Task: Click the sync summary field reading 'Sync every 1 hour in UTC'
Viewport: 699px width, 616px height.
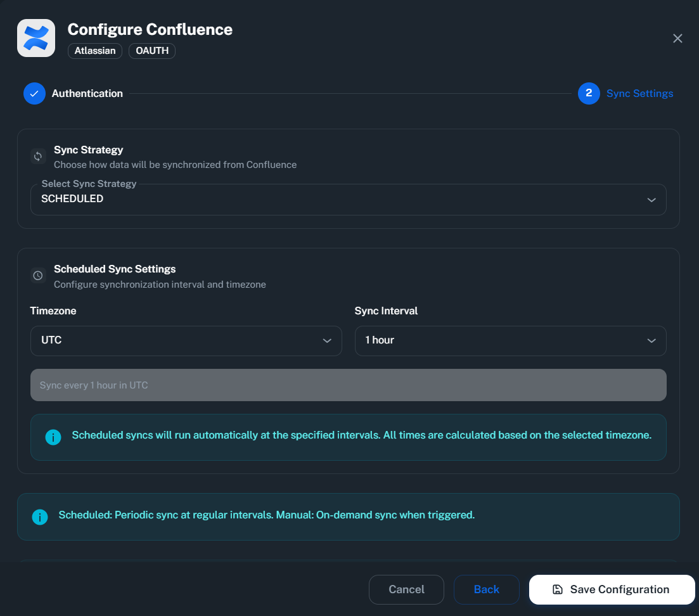Action: (349, 385)
